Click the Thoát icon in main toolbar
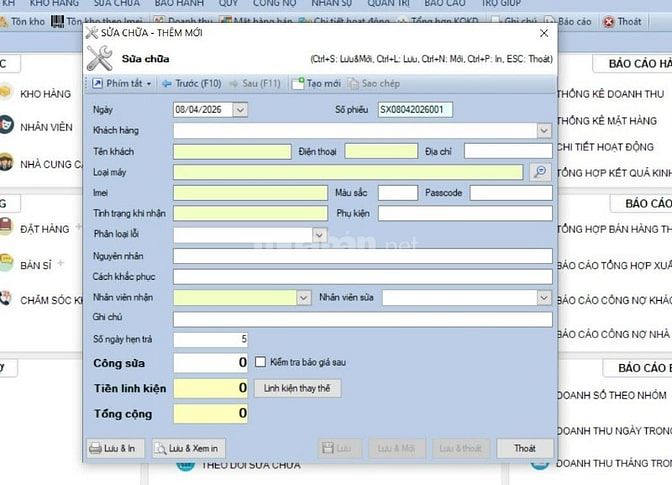 coord(609,22)
